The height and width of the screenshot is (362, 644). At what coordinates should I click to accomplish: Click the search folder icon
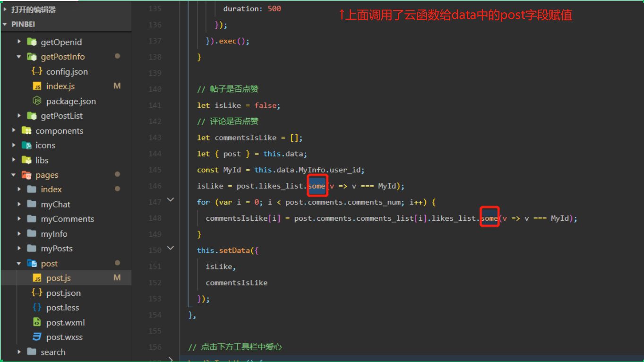tap(32, 352)
